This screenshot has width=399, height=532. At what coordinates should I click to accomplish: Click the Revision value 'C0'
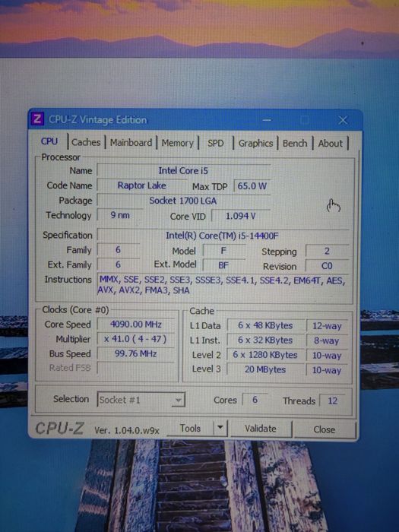point(327,266)
